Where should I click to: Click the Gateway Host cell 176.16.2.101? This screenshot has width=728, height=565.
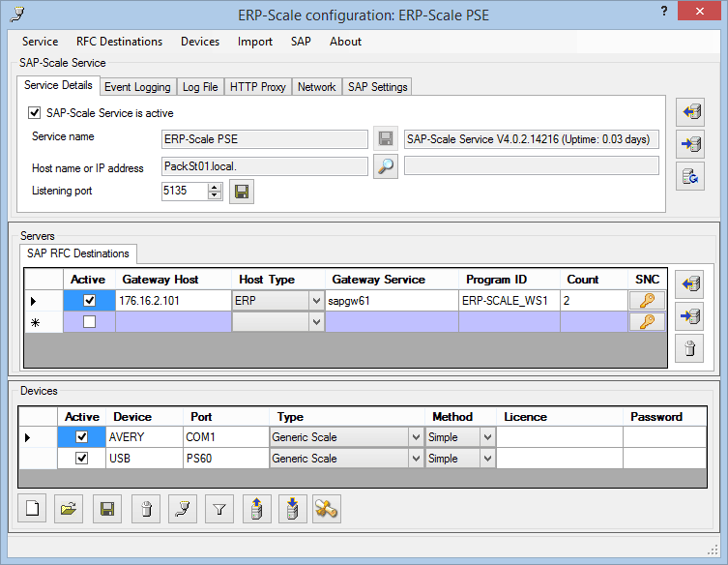click(173, 301)
